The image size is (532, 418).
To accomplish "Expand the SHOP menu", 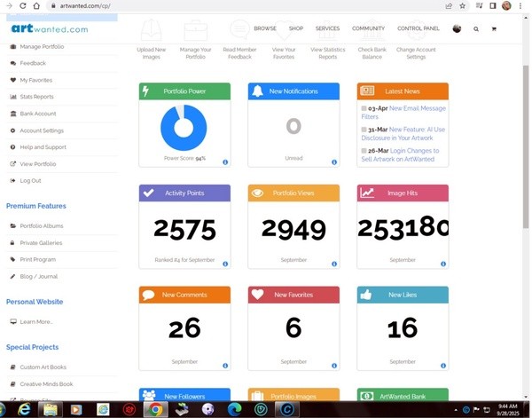I will pos(296,28).
